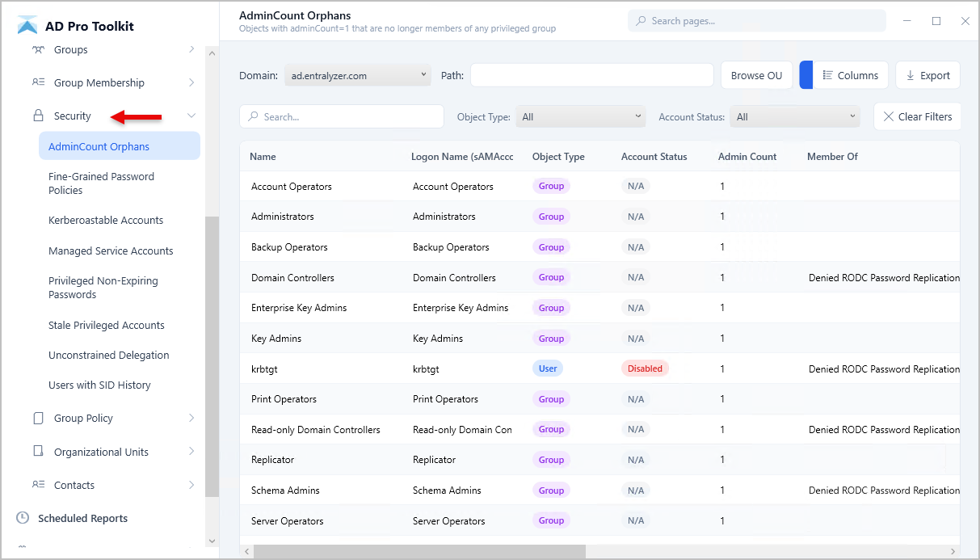Click the Columns list icon
This screenshot has height=560, width=980.
click(x=830, y=74)
